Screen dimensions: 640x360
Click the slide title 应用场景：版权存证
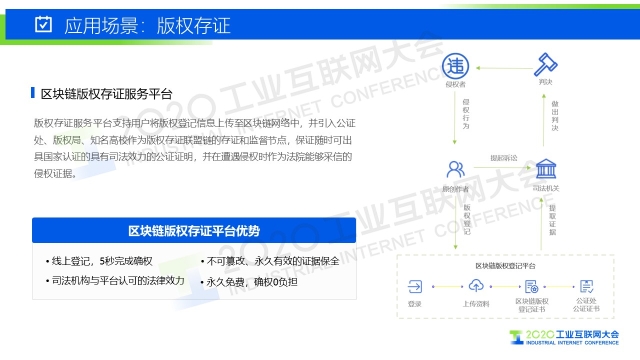coord(147,25)
